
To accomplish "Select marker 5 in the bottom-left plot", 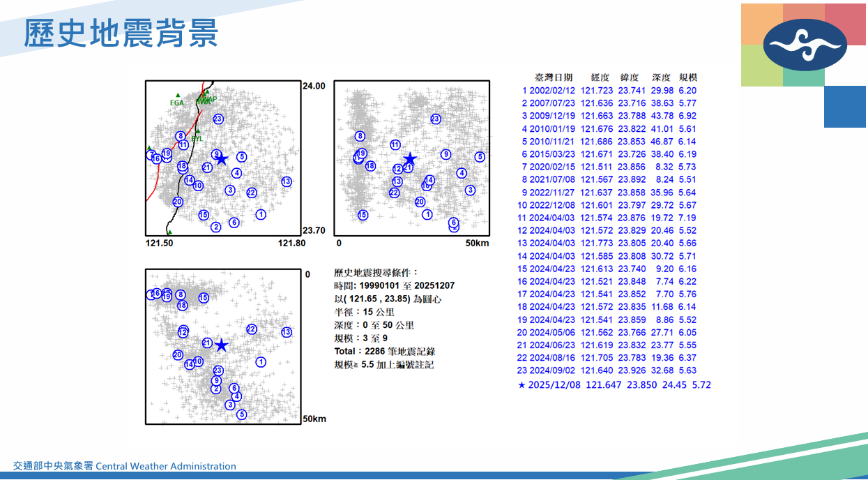I will pyautogui.click(x=241, y=414).
